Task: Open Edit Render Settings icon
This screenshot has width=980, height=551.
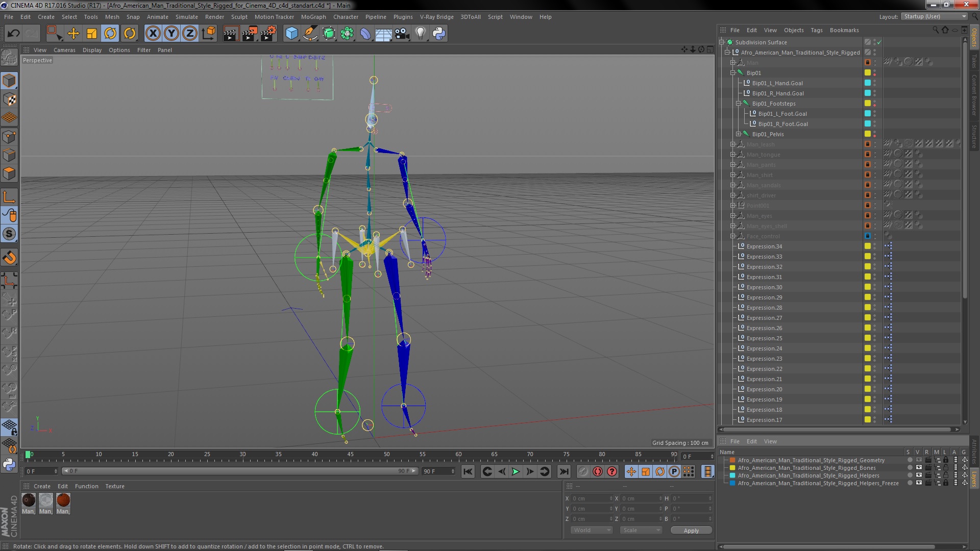Action: coord(268,34)
